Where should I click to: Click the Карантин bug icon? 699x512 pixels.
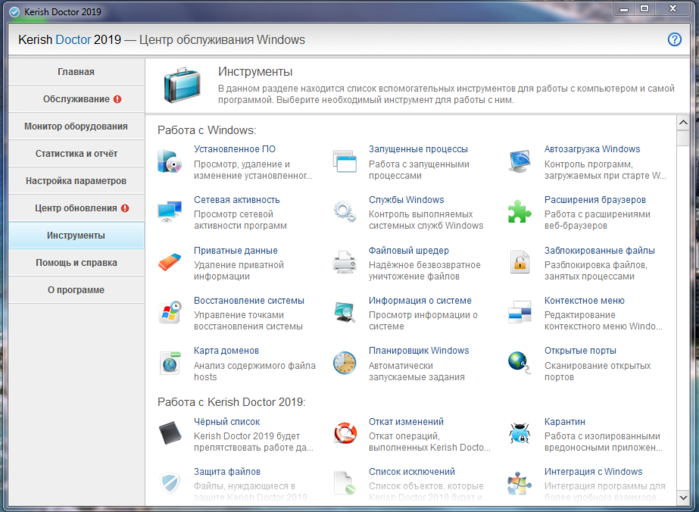(x=520, y=433)
